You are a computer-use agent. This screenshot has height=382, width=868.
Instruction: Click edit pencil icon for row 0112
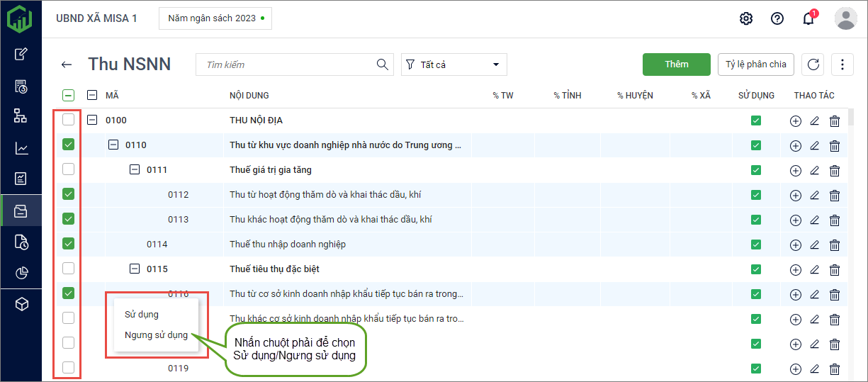814,195
